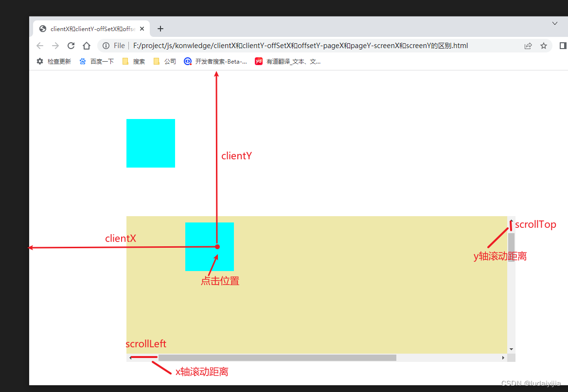Click the upper cyan square on the page
568x392 pixels.
point(150,143)
